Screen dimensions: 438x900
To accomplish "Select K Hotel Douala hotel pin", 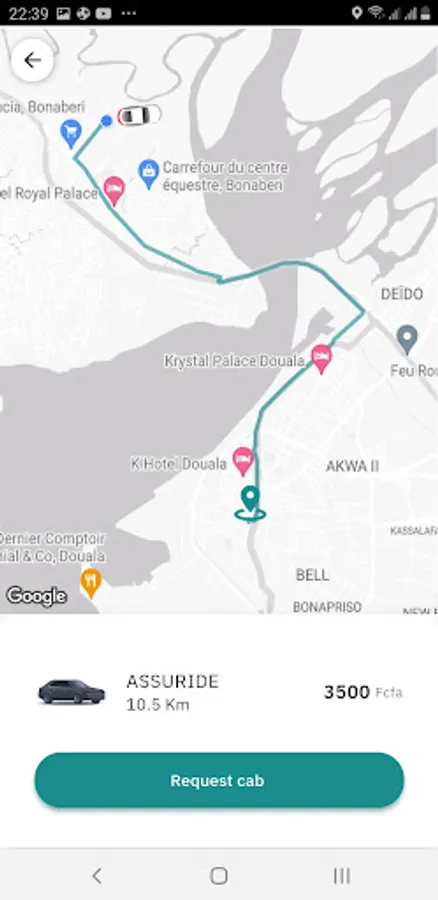I will tap(243, 461).
